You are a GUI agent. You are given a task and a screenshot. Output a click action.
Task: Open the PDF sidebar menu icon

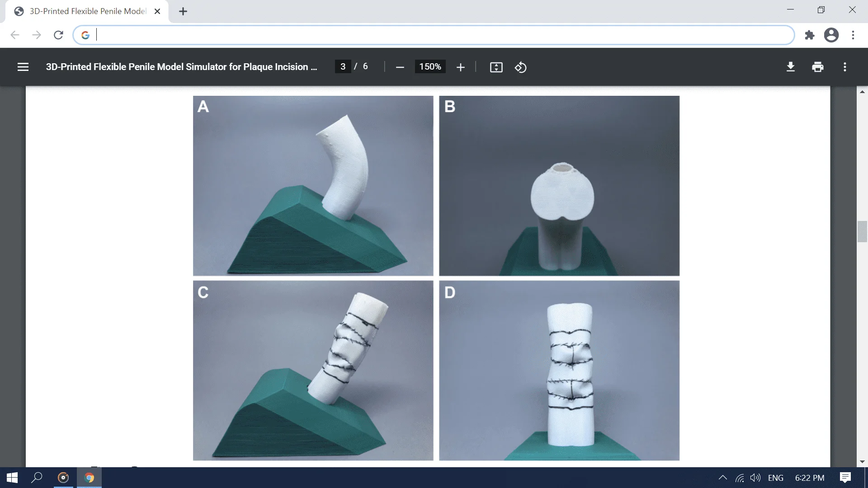[23, 67]
